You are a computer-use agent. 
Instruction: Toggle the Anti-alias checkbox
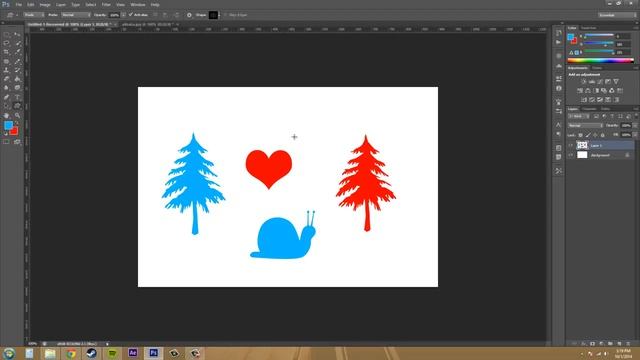(x=131, y=15)
